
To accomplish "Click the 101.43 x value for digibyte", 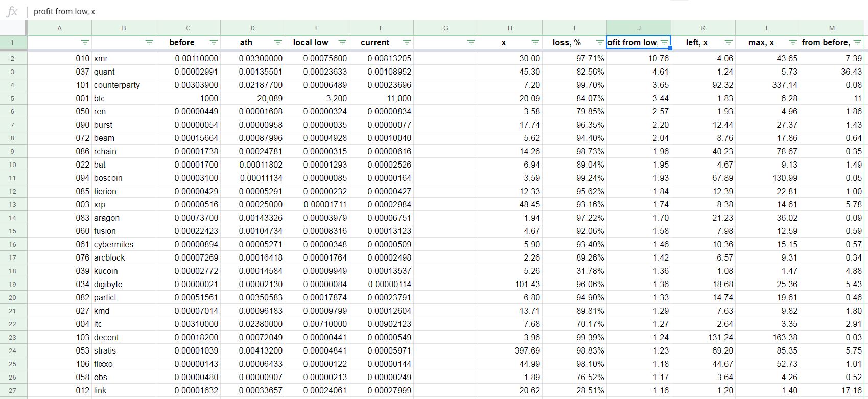I will [x=510, y=284].
